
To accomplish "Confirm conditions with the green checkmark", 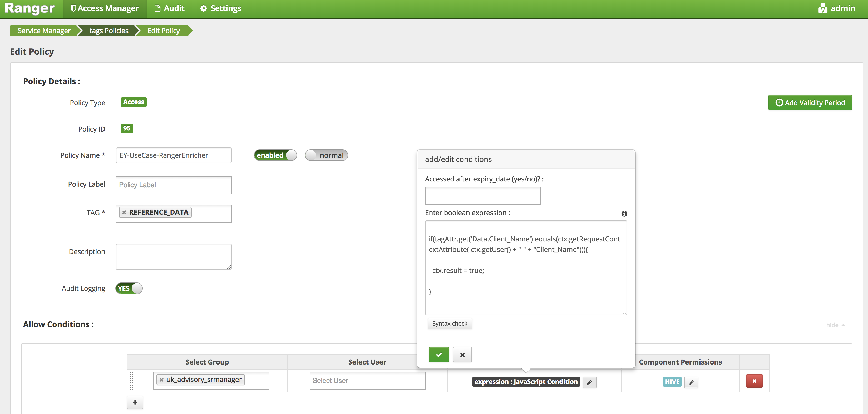I will click(438, 354).
